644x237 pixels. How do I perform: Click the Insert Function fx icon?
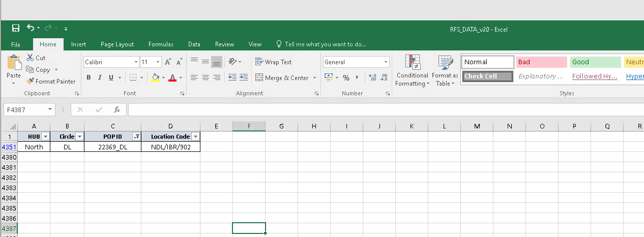pos(116,110)
